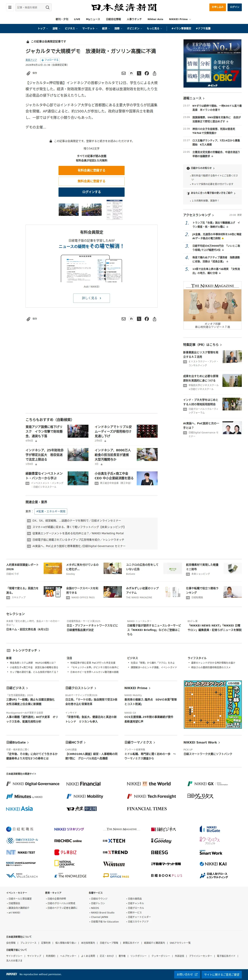Click X icon below the Ask! NIKKEI box
The width and height of the screenshot is (248, 980).
tap(139, 319)
